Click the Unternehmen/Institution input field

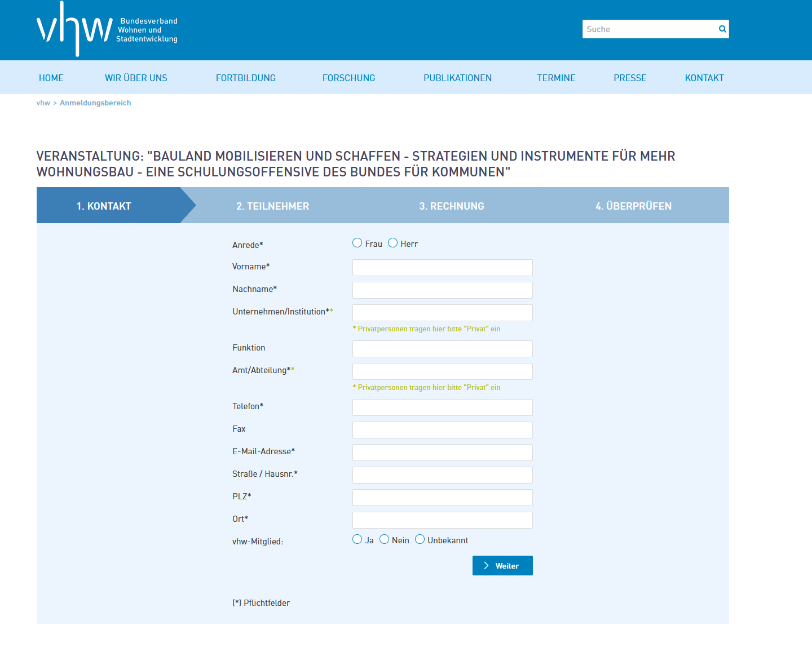[x=443, y=313]
